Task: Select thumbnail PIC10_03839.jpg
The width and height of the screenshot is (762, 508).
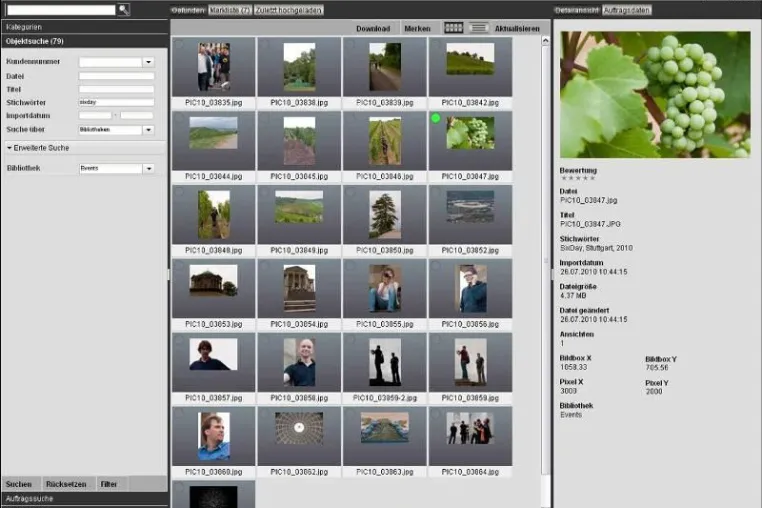Action: point(385,67)
